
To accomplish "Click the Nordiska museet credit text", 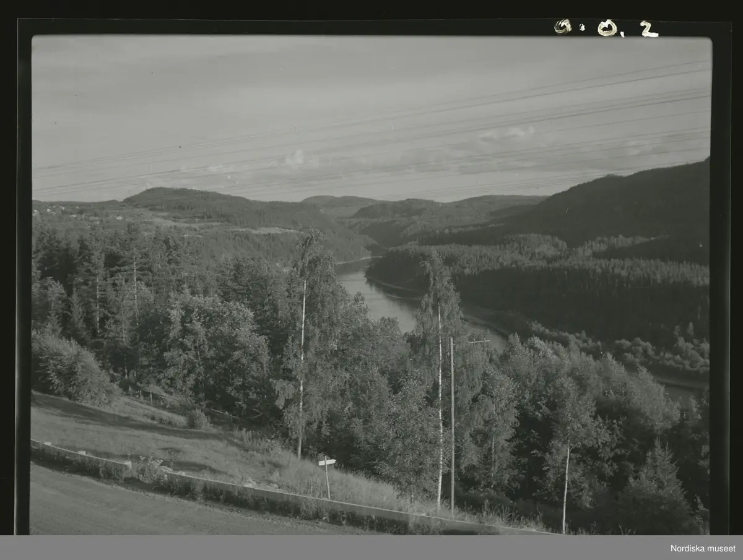I will click(x=703, y=548).
